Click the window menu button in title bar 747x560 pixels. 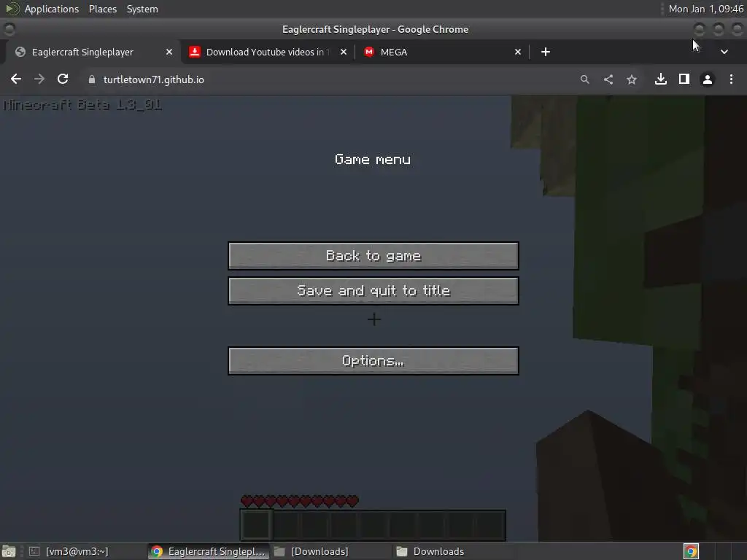tap(9, 29)
